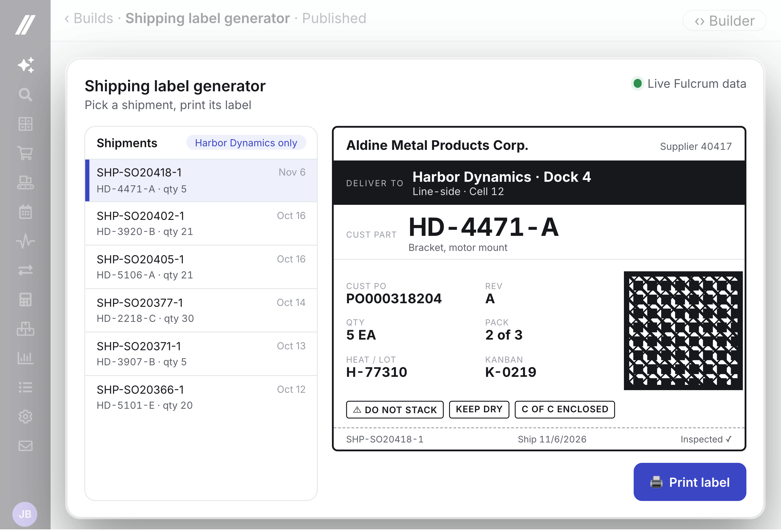Open the dashboard grid icon in sidebar

point(25,124)
